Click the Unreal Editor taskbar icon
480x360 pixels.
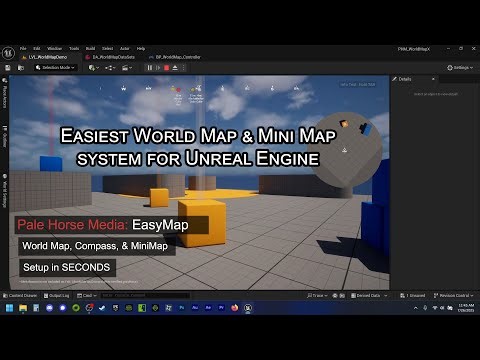pos(248,308)
